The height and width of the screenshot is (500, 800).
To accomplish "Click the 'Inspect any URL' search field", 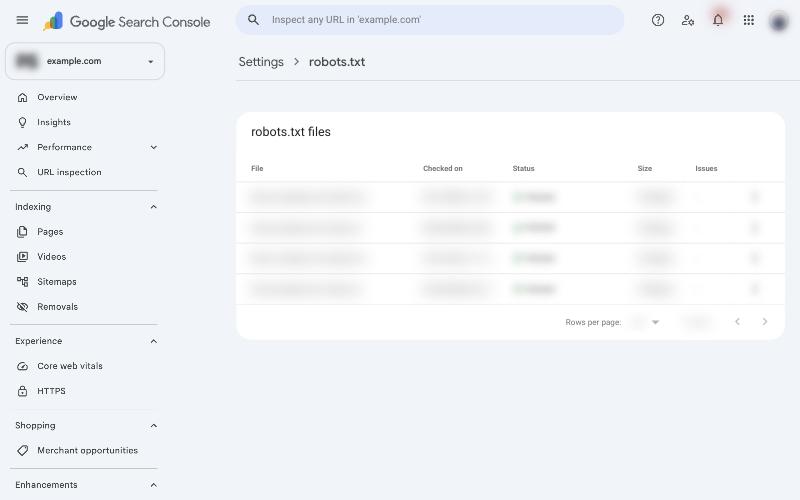I will [430, 20].
